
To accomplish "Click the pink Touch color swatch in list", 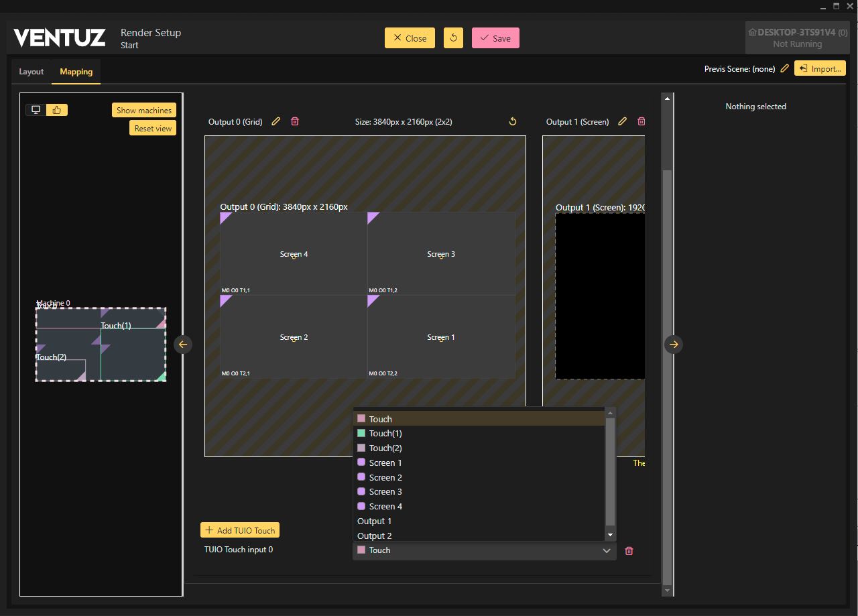I will 361,419.
